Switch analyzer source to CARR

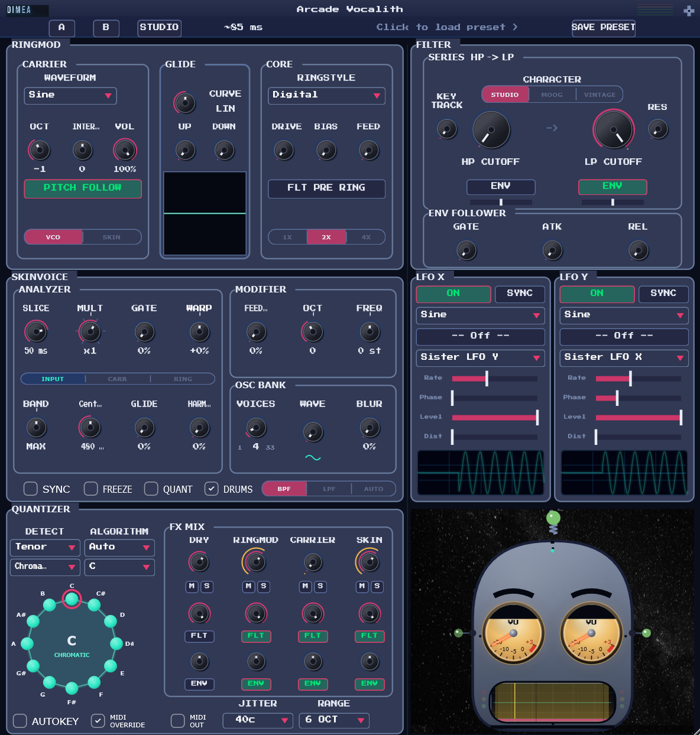(118, 379)
